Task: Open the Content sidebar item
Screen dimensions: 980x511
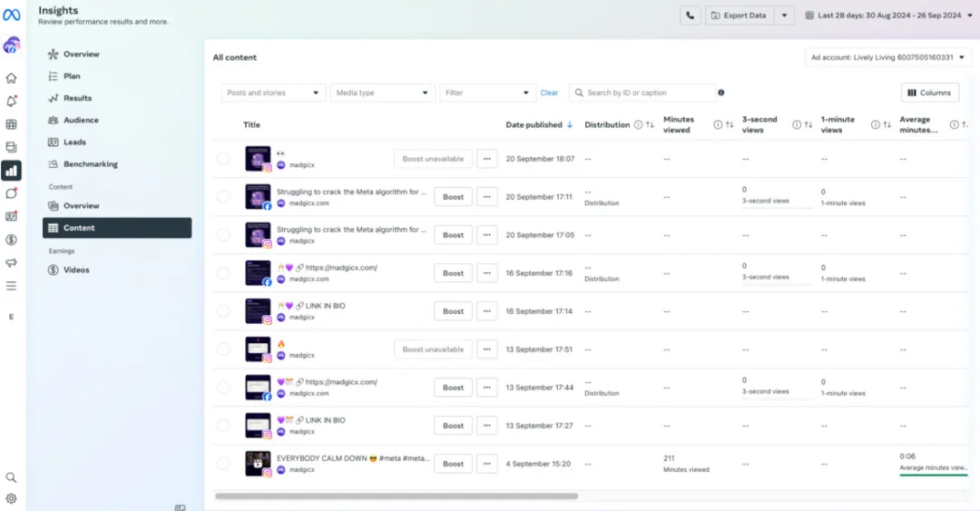Action: tap(117, 228)
